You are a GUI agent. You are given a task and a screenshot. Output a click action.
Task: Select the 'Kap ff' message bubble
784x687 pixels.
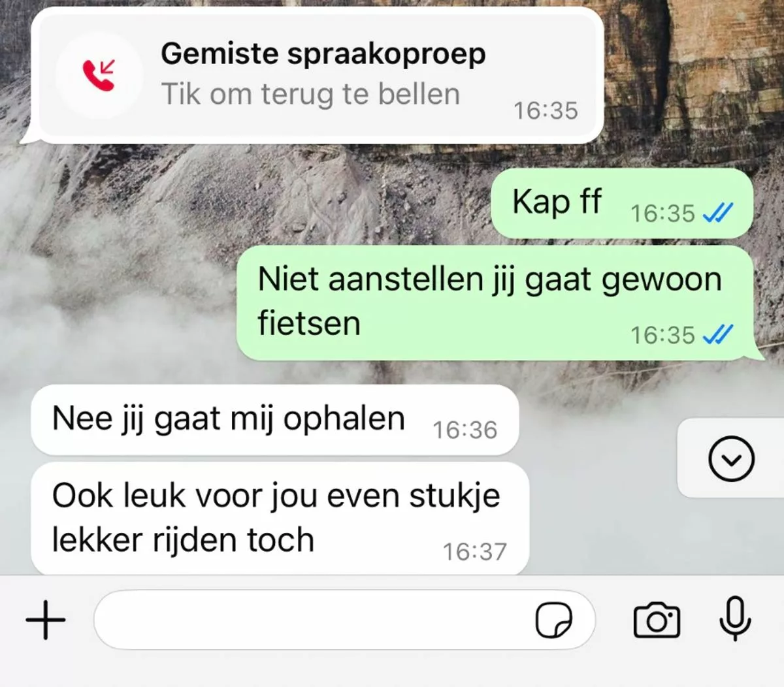point(622,203)
